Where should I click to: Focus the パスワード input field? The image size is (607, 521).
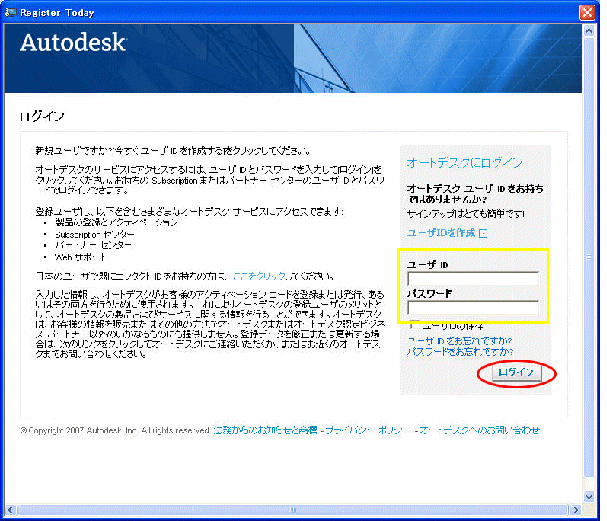(x=473, y=308)
